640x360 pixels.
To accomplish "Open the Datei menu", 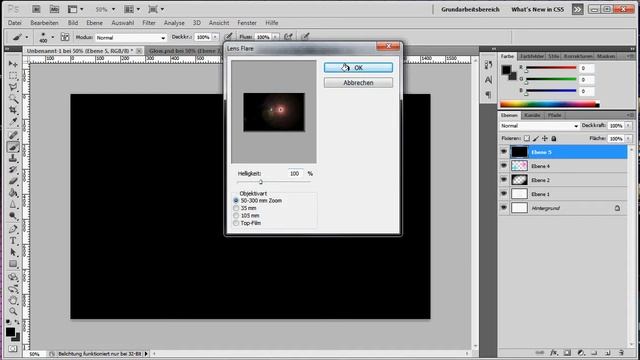I will 15,23.
